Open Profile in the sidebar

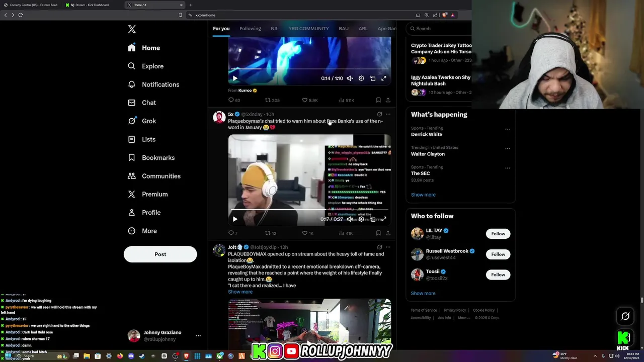click(144, 212)
